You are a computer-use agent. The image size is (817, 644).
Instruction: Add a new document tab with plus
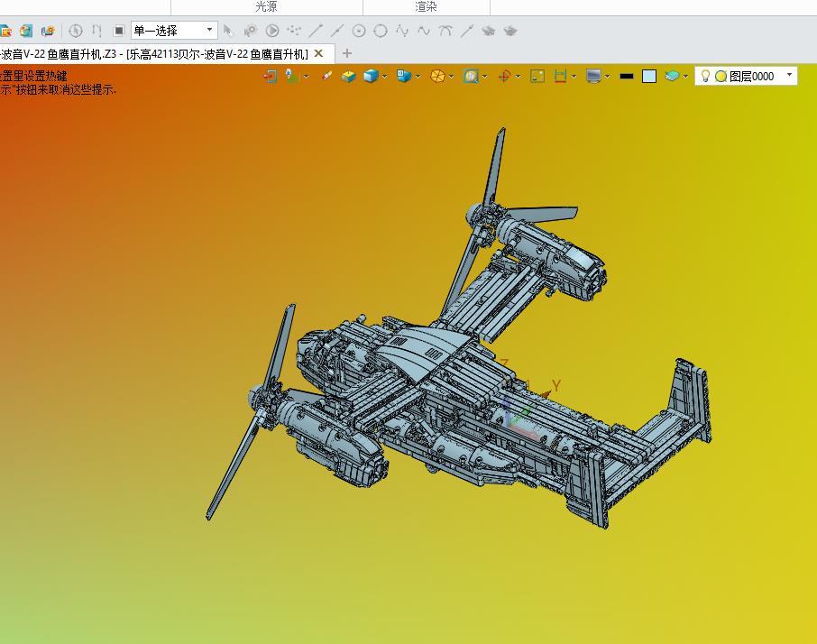point(347,53)
